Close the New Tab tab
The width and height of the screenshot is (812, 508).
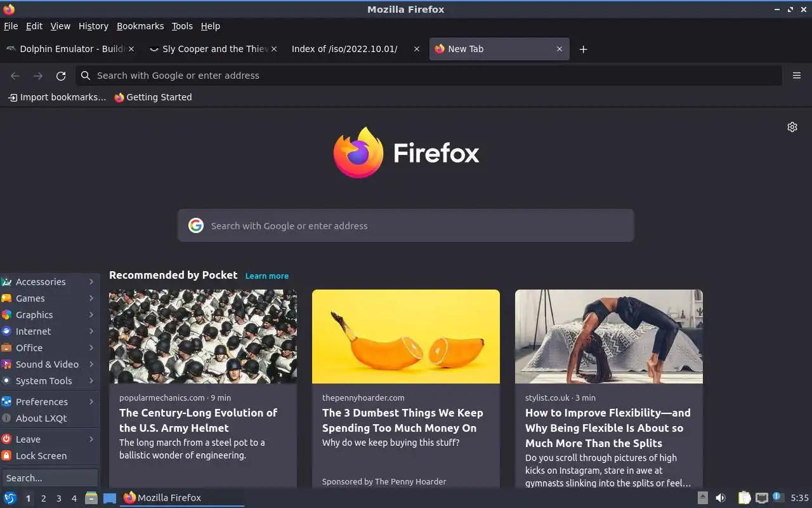[x=560, y=49]
